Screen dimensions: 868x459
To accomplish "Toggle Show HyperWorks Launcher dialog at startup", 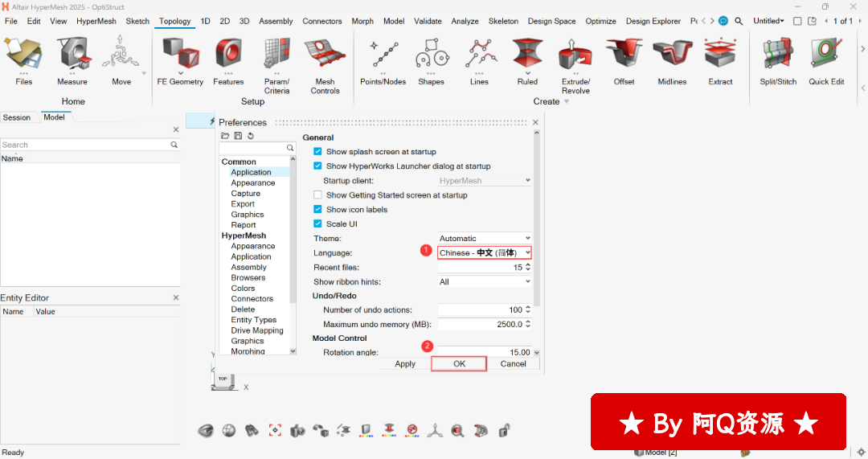I will point(317,166).
